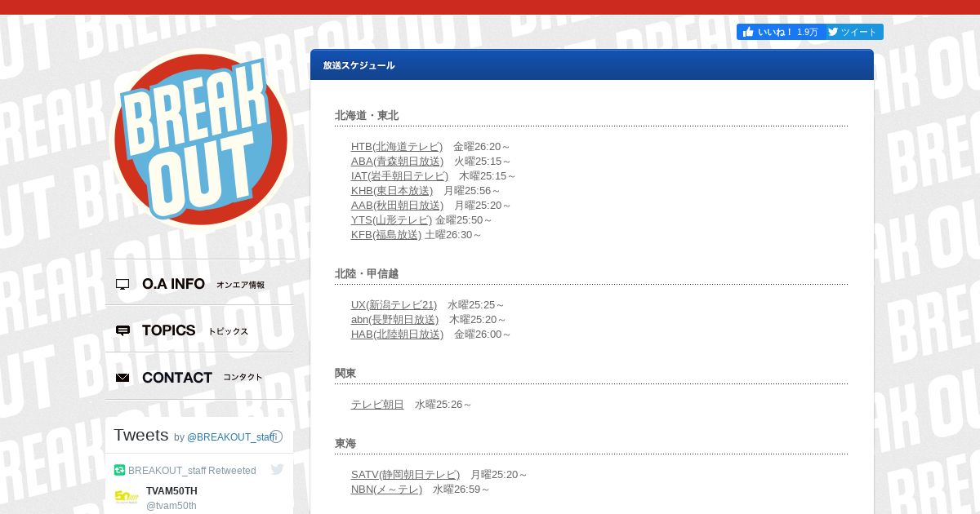This screenshot has height=514, width=980.
Task: Click the BREAKOUT_staff Retweeted label
Action: point(192,471)
